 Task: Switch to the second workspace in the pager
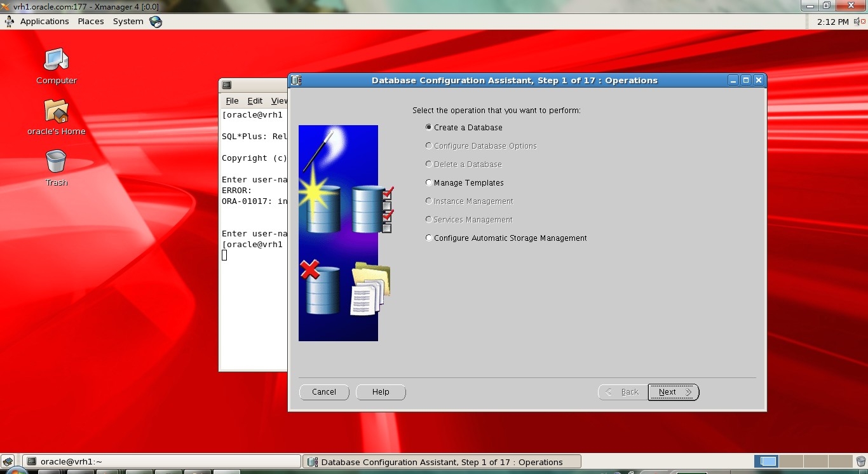click(x=791, y=462)
